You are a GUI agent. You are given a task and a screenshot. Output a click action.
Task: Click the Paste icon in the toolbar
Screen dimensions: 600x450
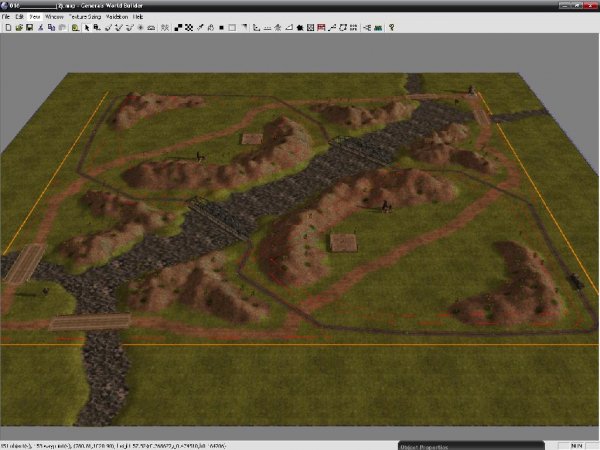[x=62, y=27]
